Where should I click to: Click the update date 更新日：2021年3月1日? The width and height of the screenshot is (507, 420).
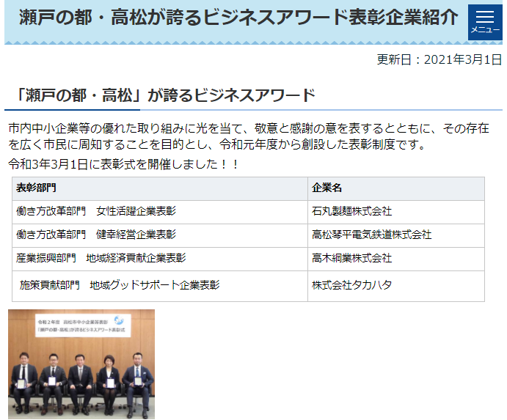click(439, 60)
